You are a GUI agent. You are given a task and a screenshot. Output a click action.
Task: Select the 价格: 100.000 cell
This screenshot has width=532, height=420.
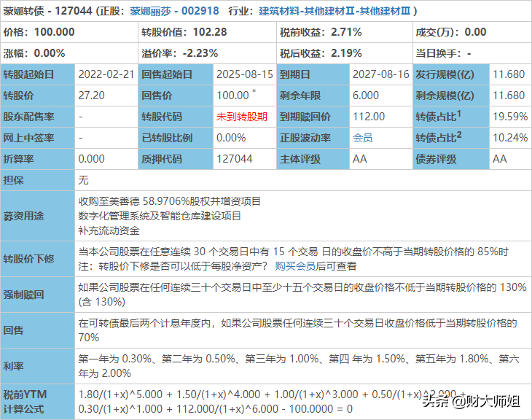pyautogui.click(x=69, y=32)
